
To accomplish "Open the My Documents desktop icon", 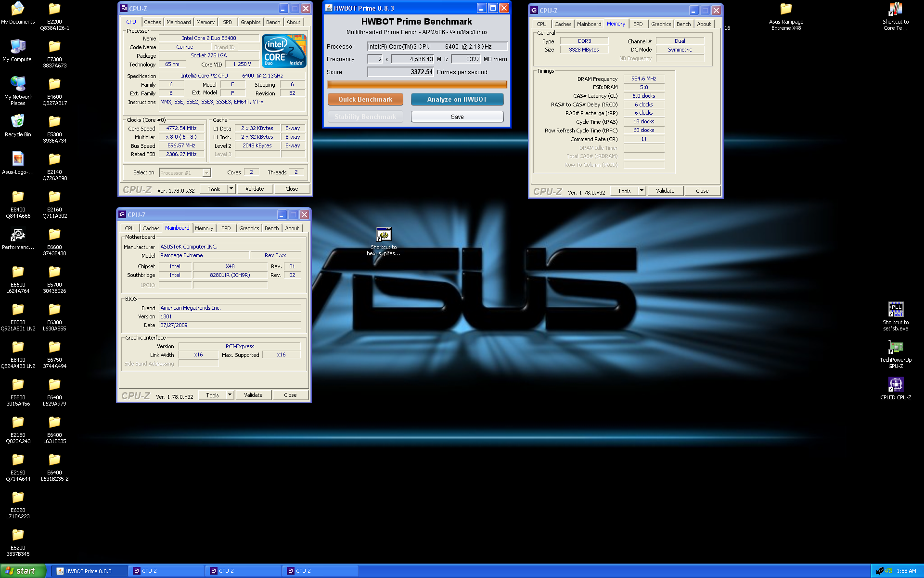I will point(18,13).
